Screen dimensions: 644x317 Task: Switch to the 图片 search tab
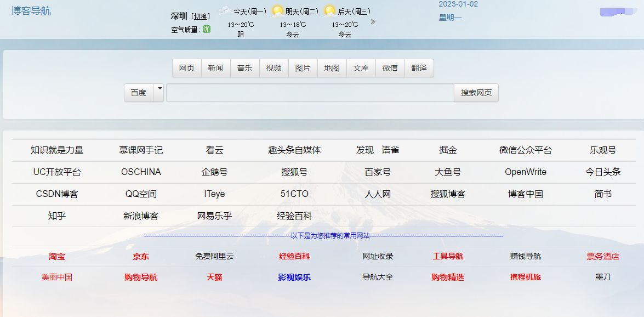[x=303, y=68]
